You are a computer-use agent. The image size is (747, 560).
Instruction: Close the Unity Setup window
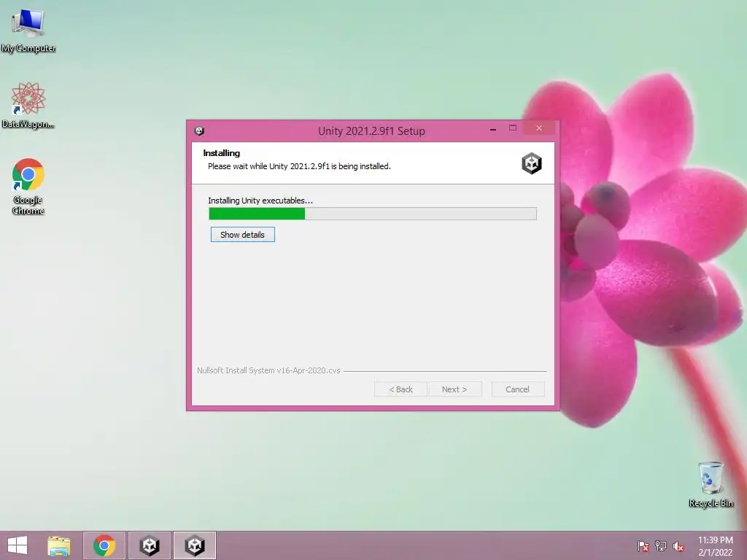539,128
